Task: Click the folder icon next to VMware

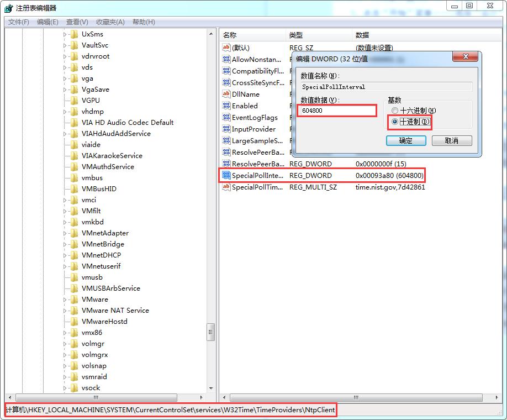Action: point(75,299)
